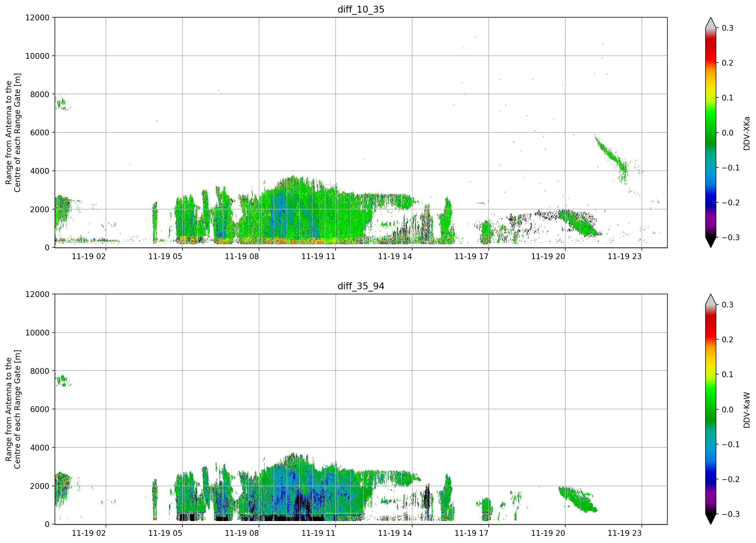Click the 0.0 tick on DDV-XKa colorbar
Viewport: 756px width, 543px height.
[728, 133]
